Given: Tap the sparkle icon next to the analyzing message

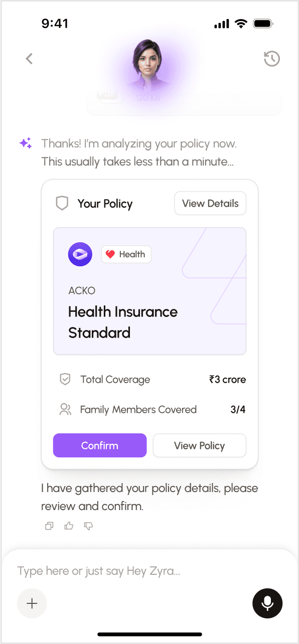Looking at the screenshot, I should click(25, 143).
